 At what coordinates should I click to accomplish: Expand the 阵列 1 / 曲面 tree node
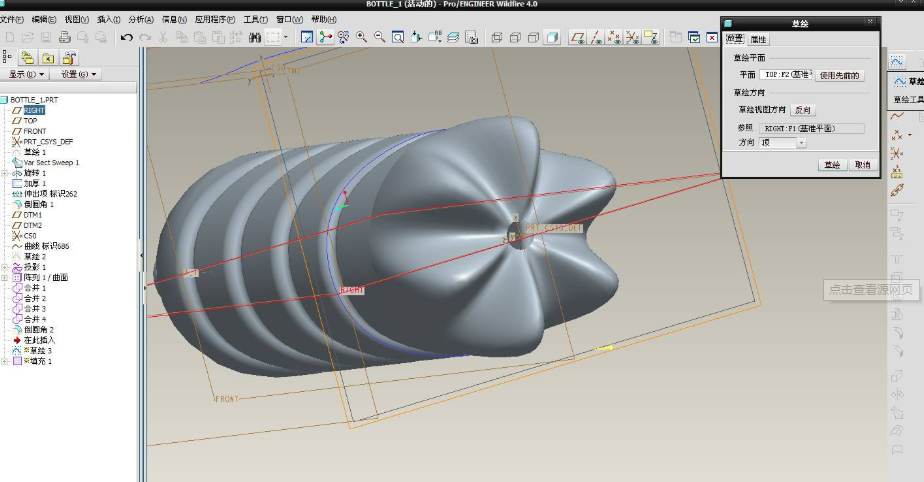pos(5,277)
